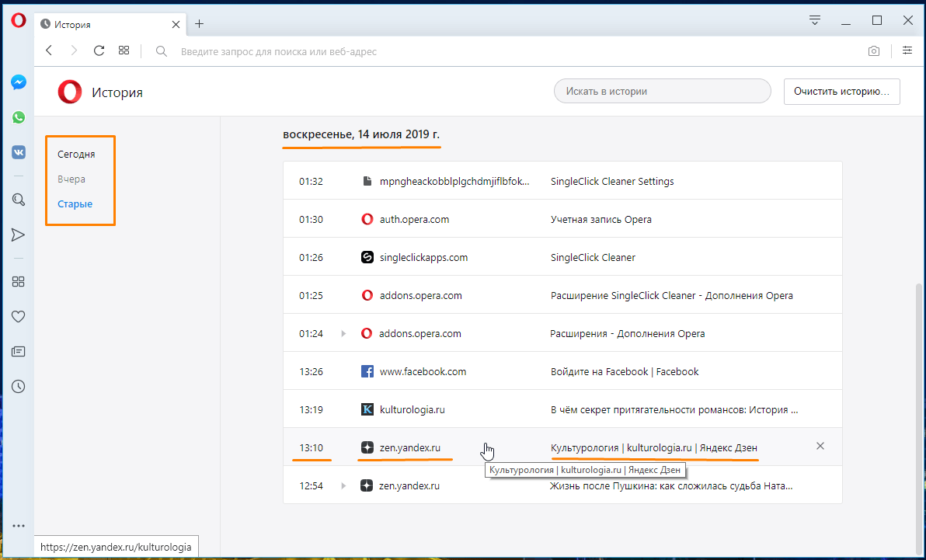Open Speed Dial from the sidebar
Image resolution: width=926 pixels, height=560 pixels.
pyautogui.click(x=19, y=282)
